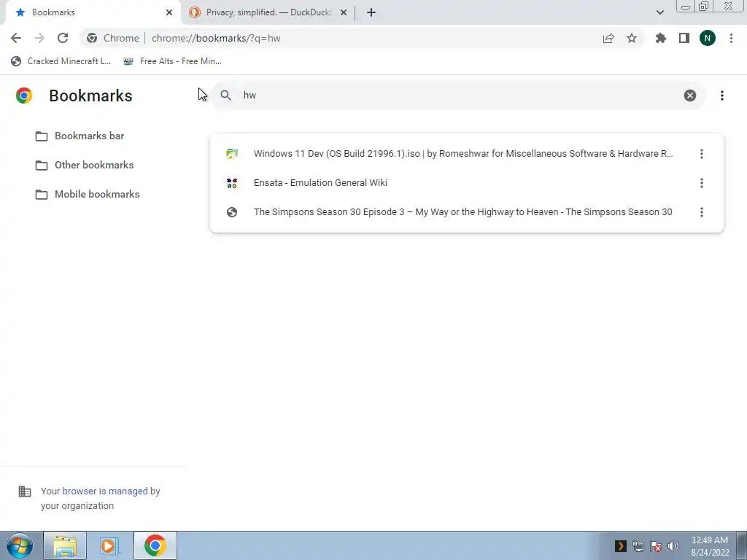
Task: Select the Other bookmarks folder
Action: coord(85,166)
